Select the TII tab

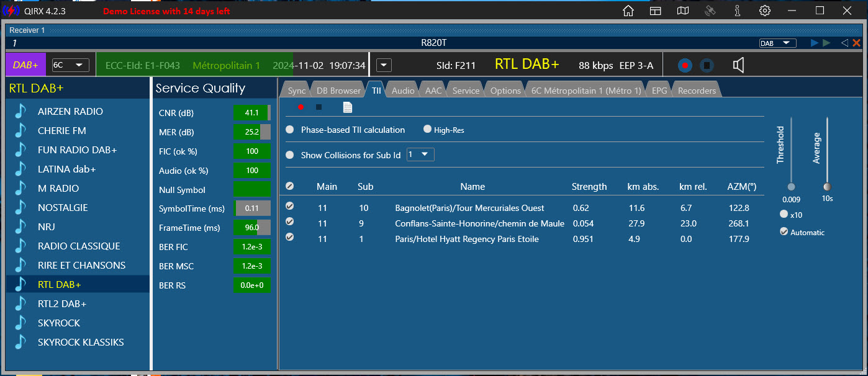[x=376, y=91]
